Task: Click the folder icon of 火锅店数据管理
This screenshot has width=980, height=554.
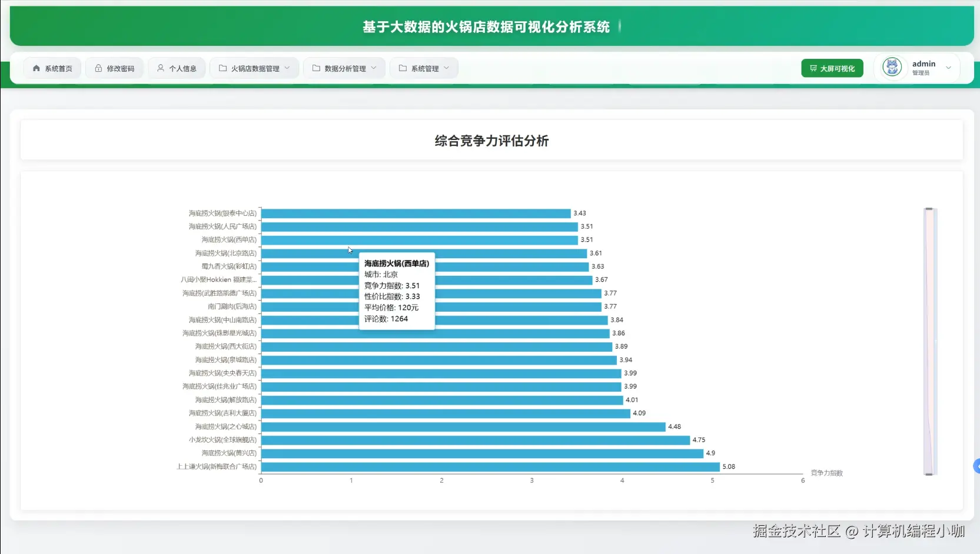Action: point(222,68)
